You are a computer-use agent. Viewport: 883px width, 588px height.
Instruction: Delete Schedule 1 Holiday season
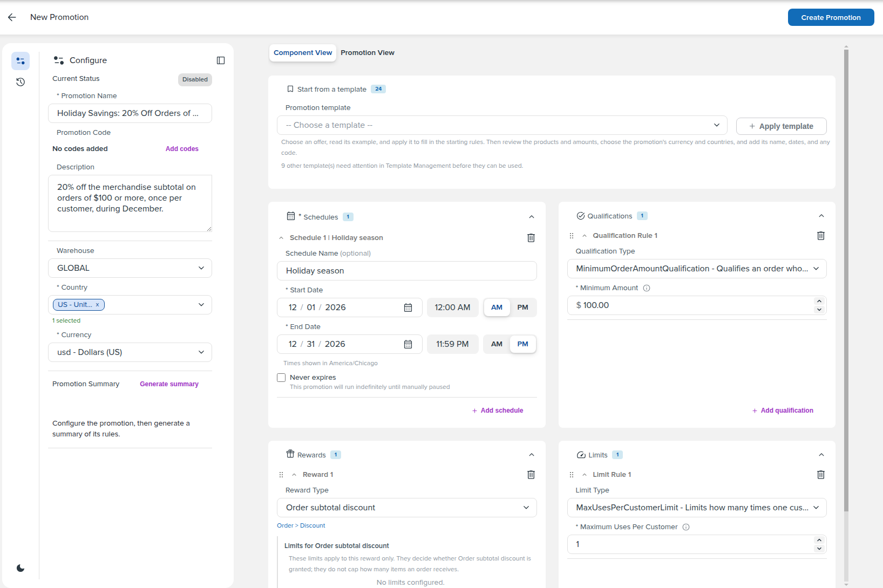pos(531,238)
